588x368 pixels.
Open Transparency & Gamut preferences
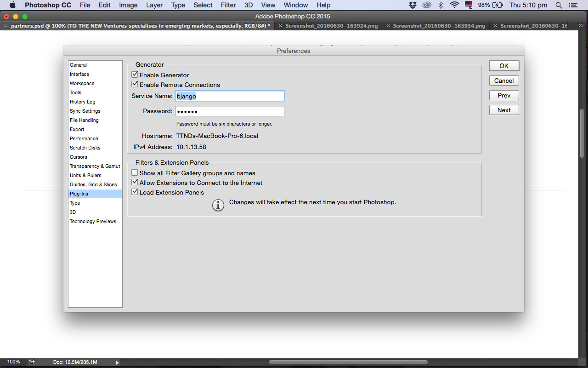tap(95, 166)
